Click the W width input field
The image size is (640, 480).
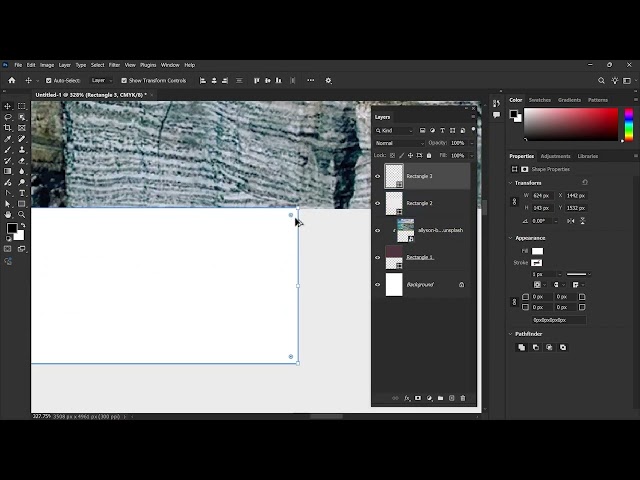click(542, 196)
